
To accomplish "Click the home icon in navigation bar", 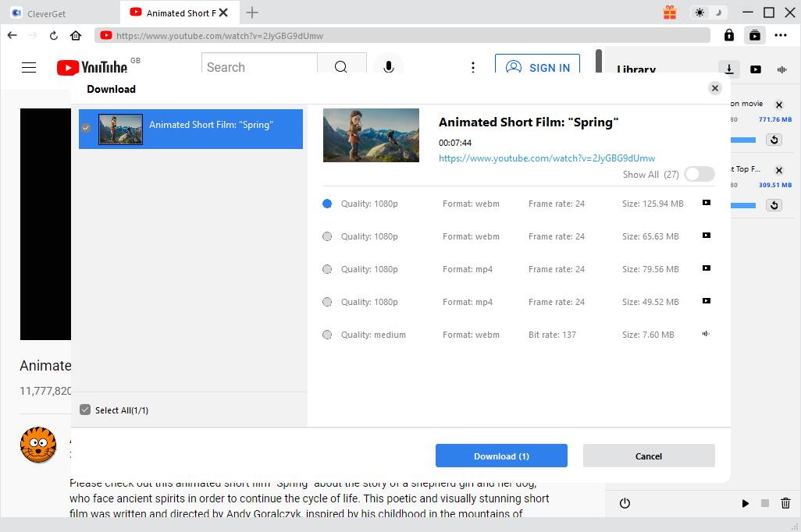I will pos(76,35).
